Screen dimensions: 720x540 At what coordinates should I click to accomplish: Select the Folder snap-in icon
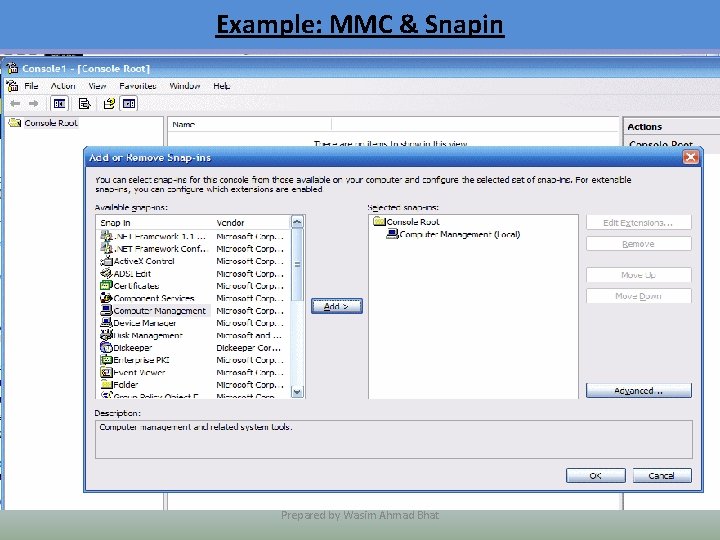(107, 384)
